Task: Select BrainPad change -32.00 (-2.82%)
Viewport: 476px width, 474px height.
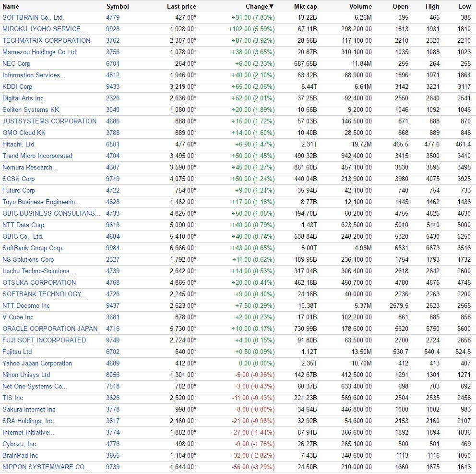Action: point(253,456)
